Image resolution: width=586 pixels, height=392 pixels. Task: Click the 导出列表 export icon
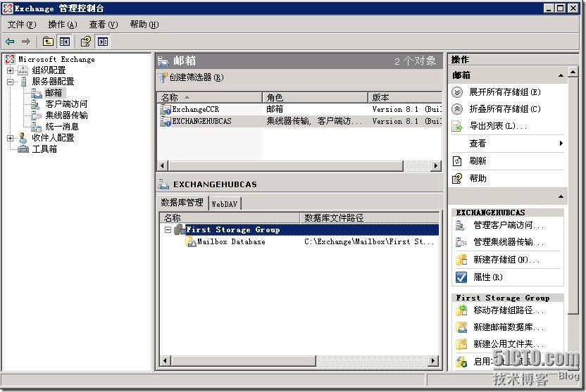click(x=457, y=126)
